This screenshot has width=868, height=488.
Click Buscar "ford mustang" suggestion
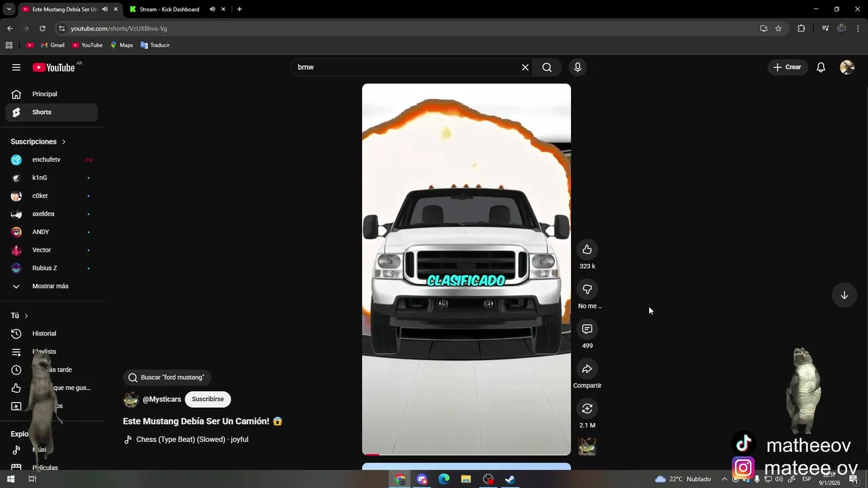tap(167, 378)
